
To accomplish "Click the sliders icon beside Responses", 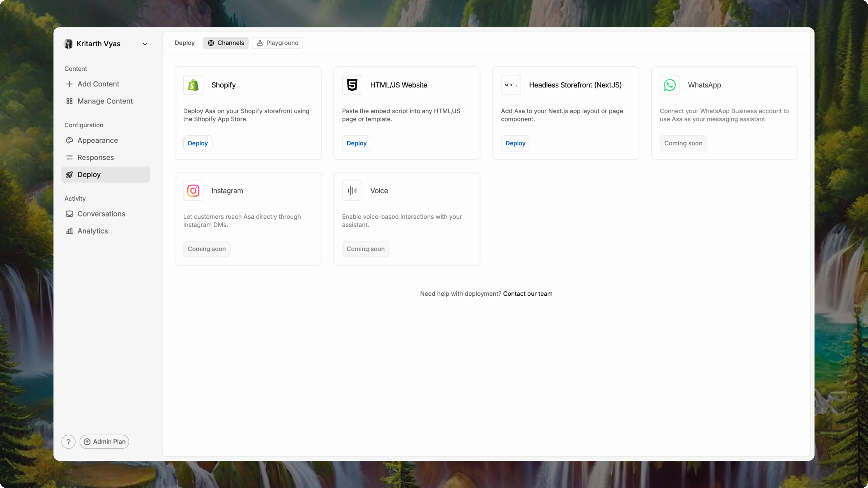I will click(x=69, y=158).
